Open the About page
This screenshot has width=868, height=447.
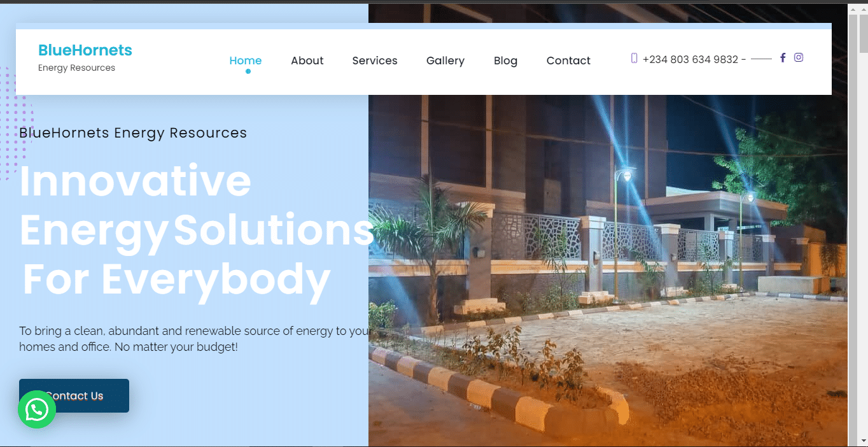[x=307, y=60]
